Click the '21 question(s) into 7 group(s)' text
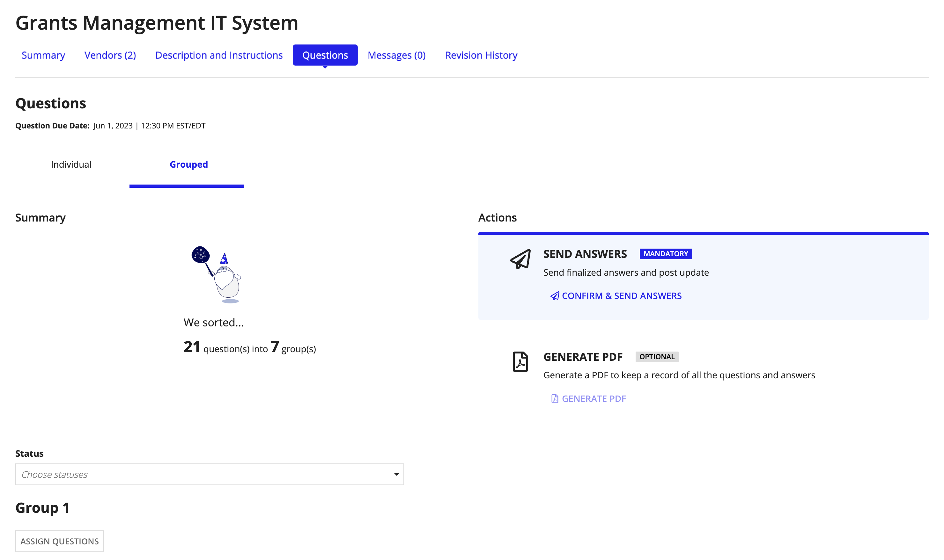Image resolution: width=944 pixels, height=560 pixels. [250, 347]
